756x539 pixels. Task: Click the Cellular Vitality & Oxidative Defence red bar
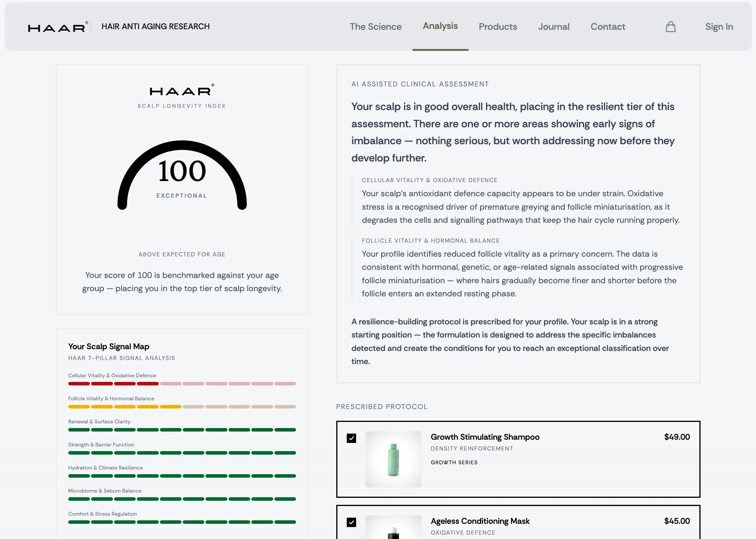[182, 383]
